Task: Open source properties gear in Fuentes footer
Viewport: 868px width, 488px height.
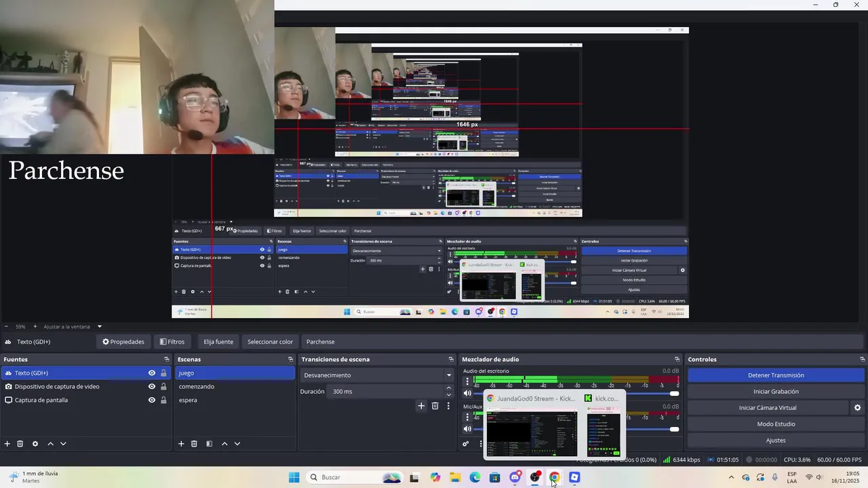Action: 35,444
